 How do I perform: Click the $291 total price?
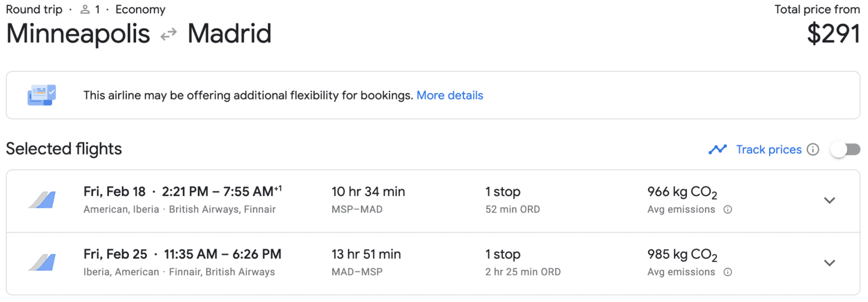pyautogui.click(x=833, y=34)
